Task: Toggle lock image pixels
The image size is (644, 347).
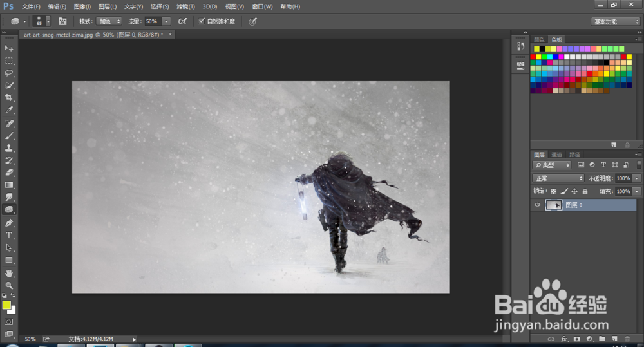Action: 564,191
